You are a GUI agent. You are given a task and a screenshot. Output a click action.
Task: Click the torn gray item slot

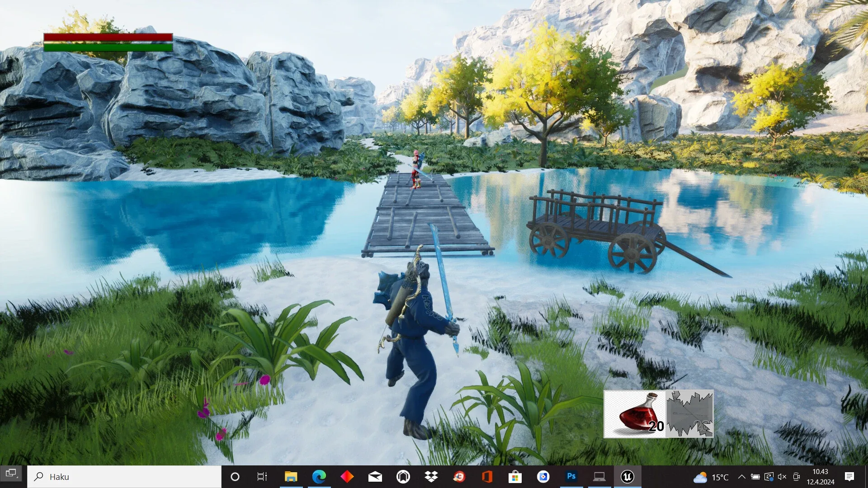(x=689, y=414)
